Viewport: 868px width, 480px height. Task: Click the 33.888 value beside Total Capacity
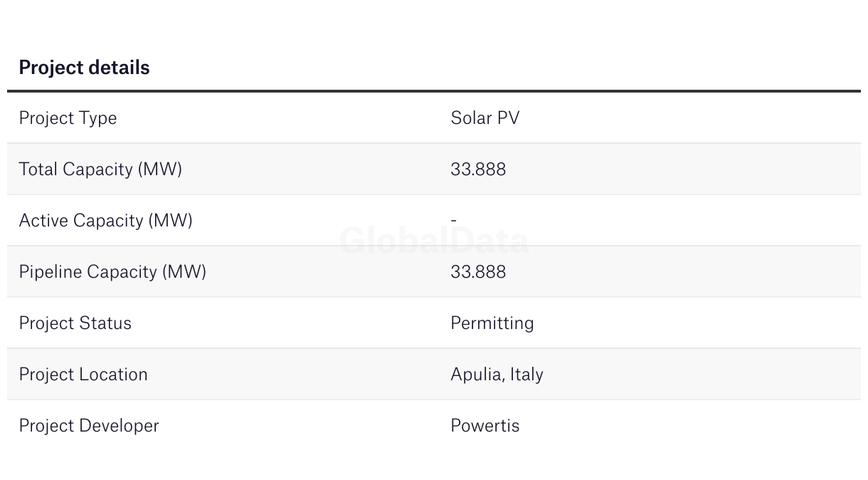(x=478, y=169)
